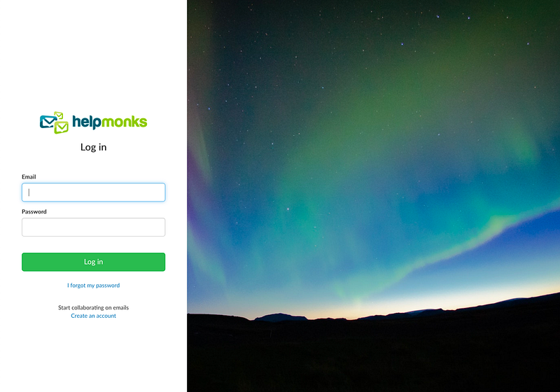Click the dark mountain silhouette in photo

point(281,317)
